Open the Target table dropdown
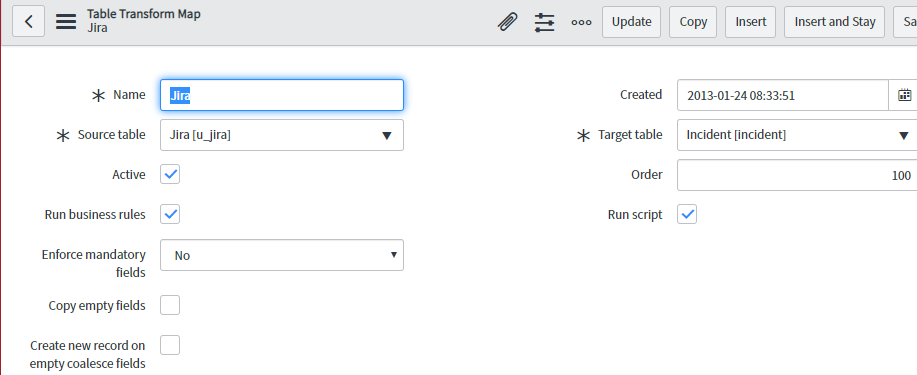This screenshot has width=917, height=375. click(797, 135)
